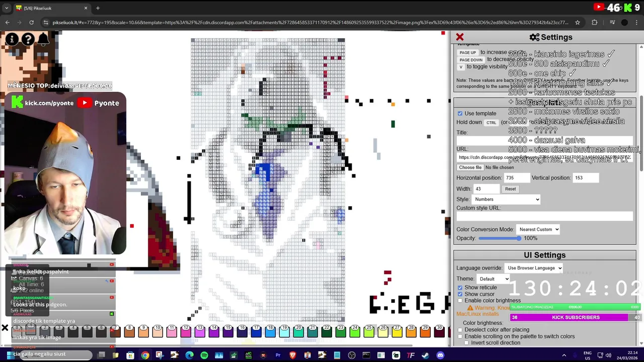Toggle the Use template checkbox
Image resolution: width=644 pixels, height=362 pixels.
click(x=460, y=113)
